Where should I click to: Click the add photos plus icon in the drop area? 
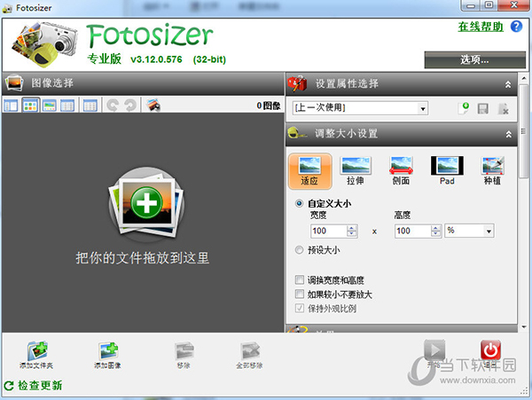coord(146,203)
